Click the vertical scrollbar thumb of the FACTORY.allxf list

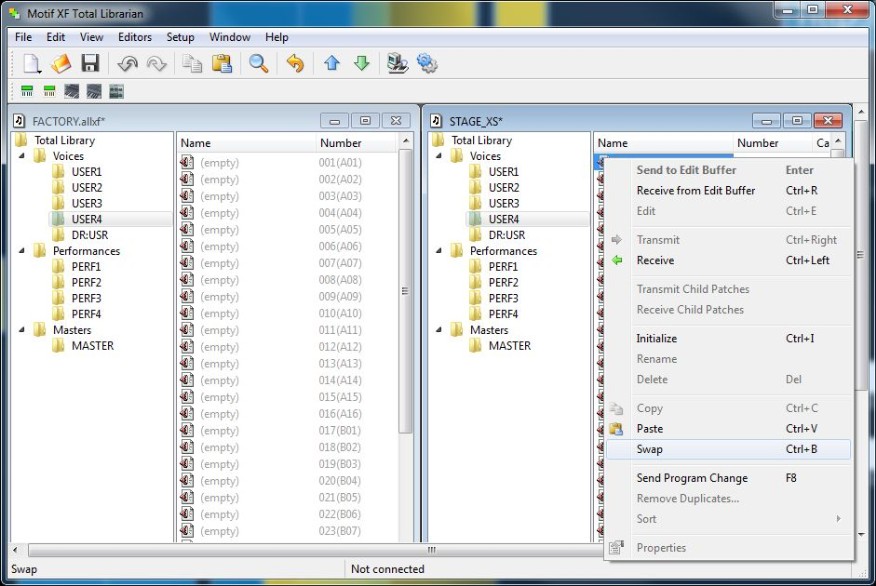[406, 291]
